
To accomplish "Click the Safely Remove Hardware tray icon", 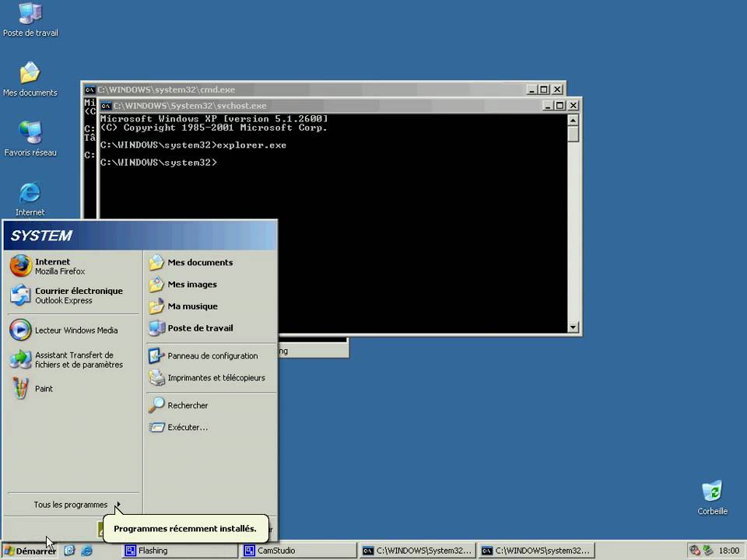I will coord(708,551).
